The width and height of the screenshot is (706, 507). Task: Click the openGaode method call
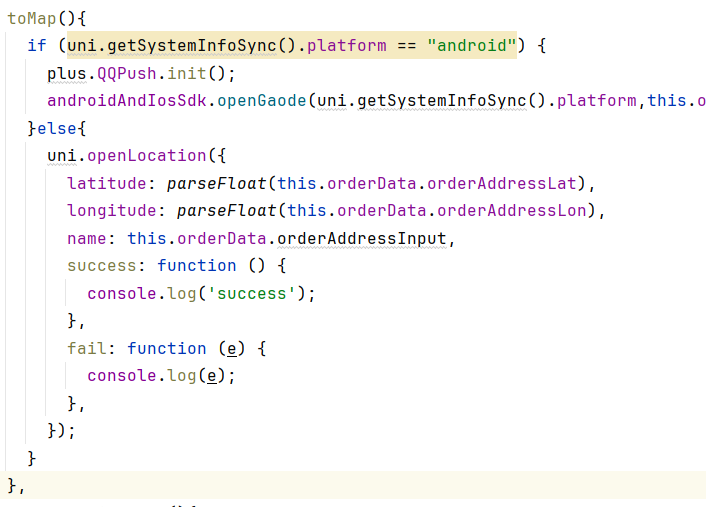click(262, 101)
